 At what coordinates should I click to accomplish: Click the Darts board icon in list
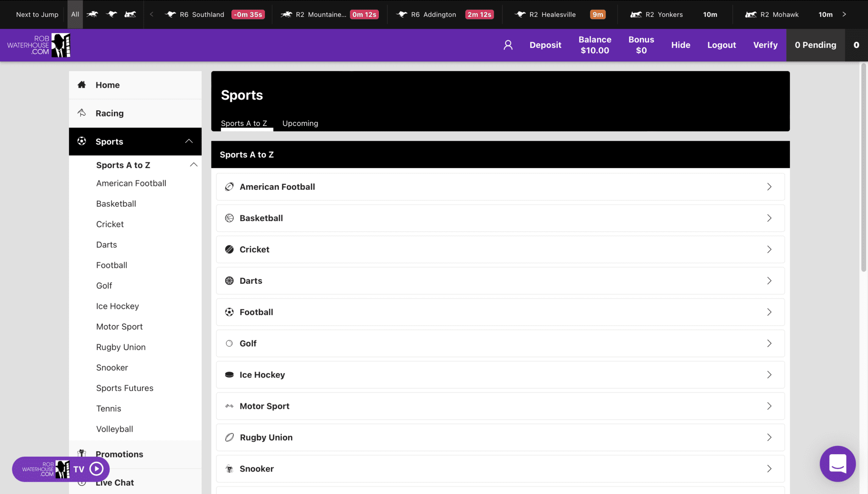pyautogui.click(x=229, y=281)
